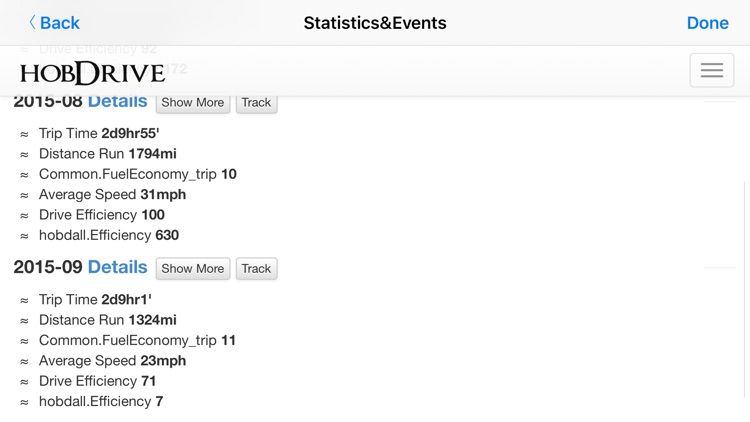Click Trip Time 2d9hr55' entry

98,133
